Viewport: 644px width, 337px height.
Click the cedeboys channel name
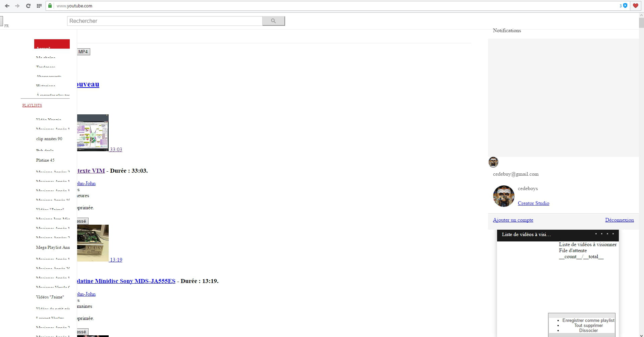pyautogui.click(x=528, y=188)
